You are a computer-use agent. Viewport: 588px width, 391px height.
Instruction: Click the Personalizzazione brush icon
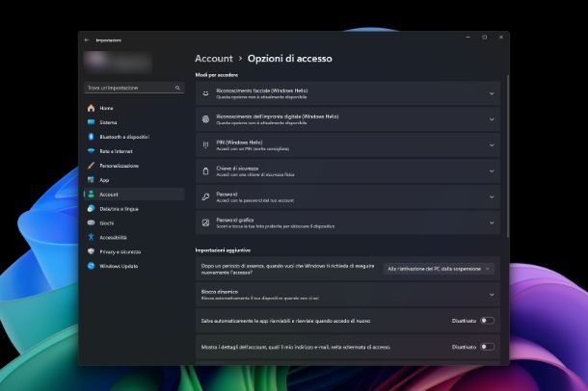click(x=91, y=166)
